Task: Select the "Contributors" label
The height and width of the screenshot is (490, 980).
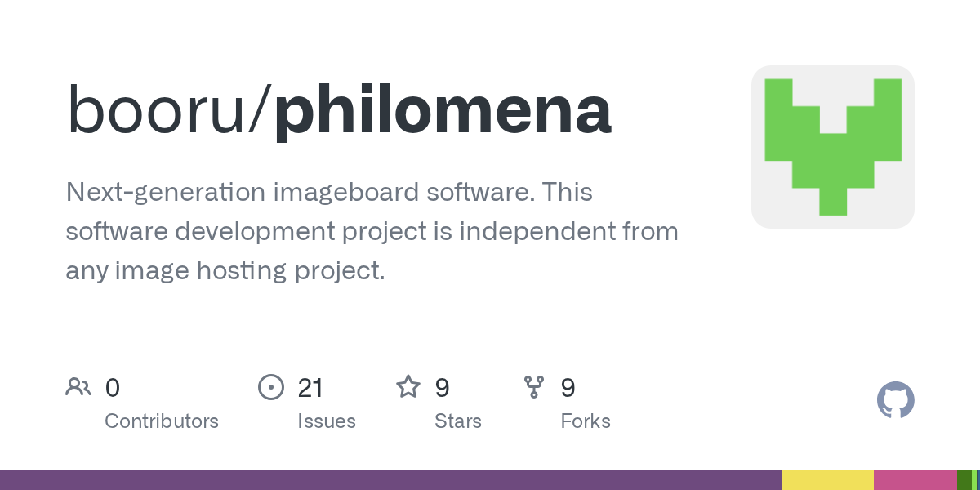Action: point(162,421)
